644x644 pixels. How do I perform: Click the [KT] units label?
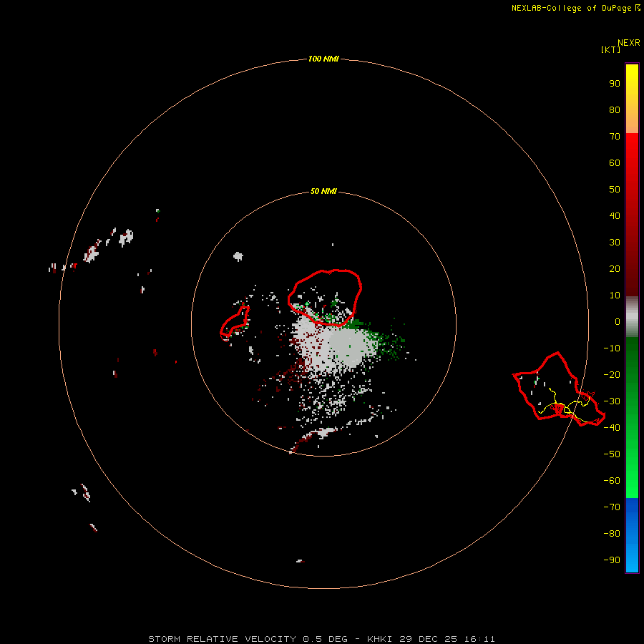pos(610,49)
